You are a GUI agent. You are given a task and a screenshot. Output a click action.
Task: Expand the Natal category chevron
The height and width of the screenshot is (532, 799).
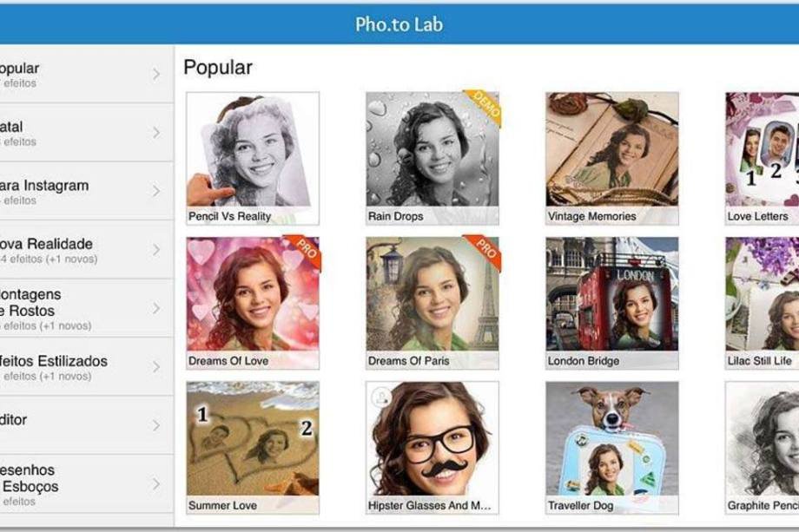(156, 133)
